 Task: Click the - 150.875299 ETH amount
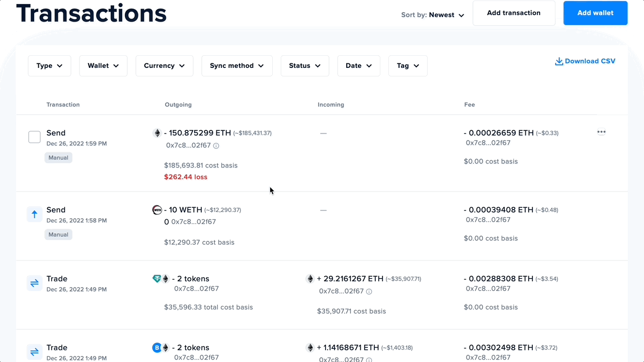tap(197, 133)
